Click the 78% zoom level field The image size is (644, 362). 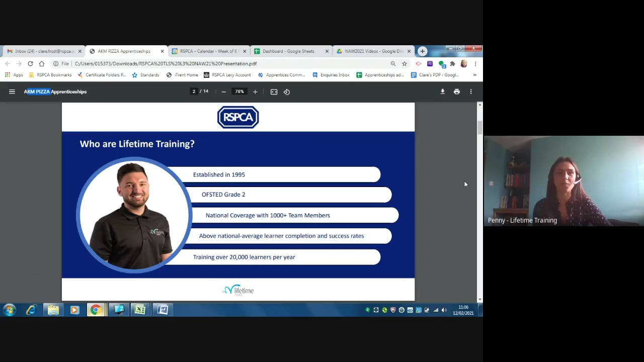(239, 92)
